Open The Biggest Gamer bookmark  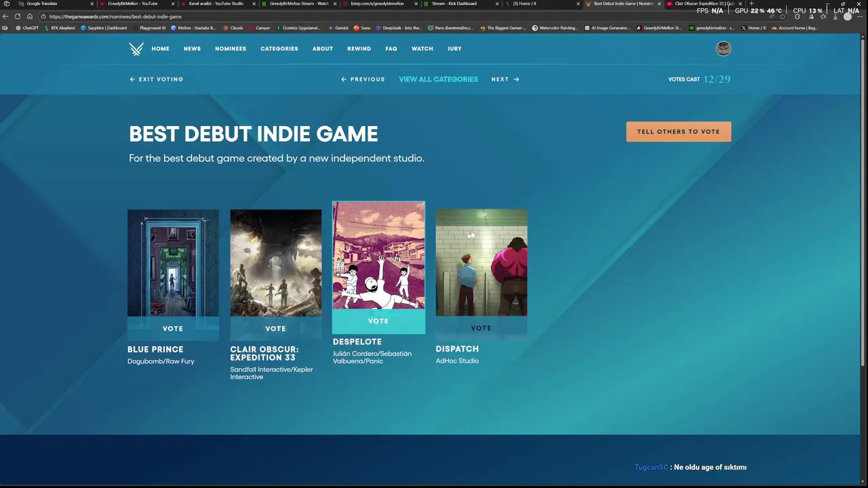(x=504, y=28)
